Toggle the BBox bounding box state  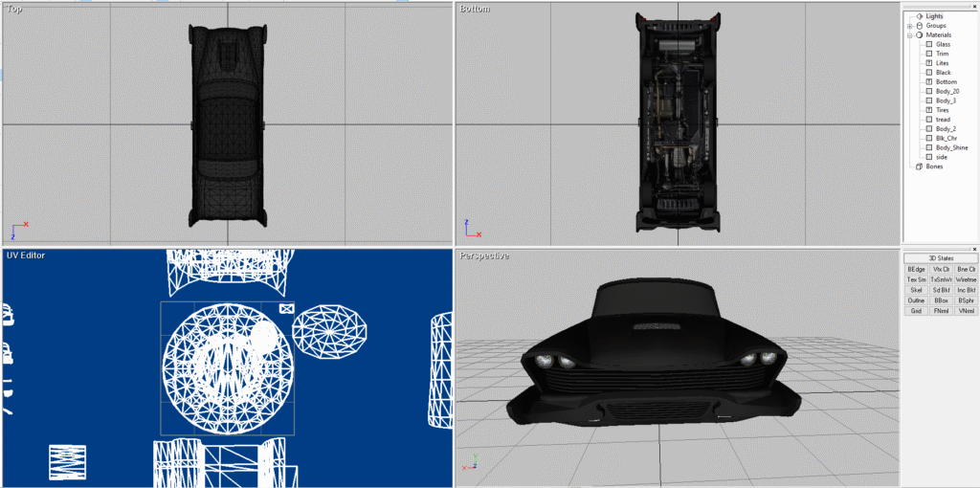[x=941, y=300]
